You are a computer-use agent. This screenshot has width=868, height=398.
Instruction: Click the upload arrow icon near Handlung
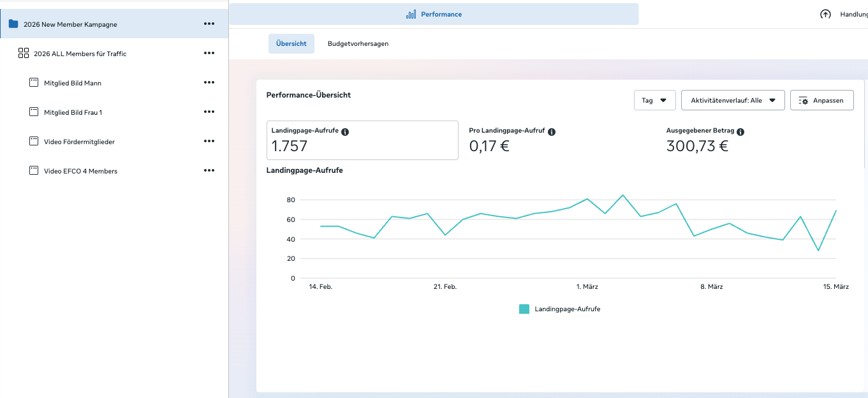click(825, 14)
